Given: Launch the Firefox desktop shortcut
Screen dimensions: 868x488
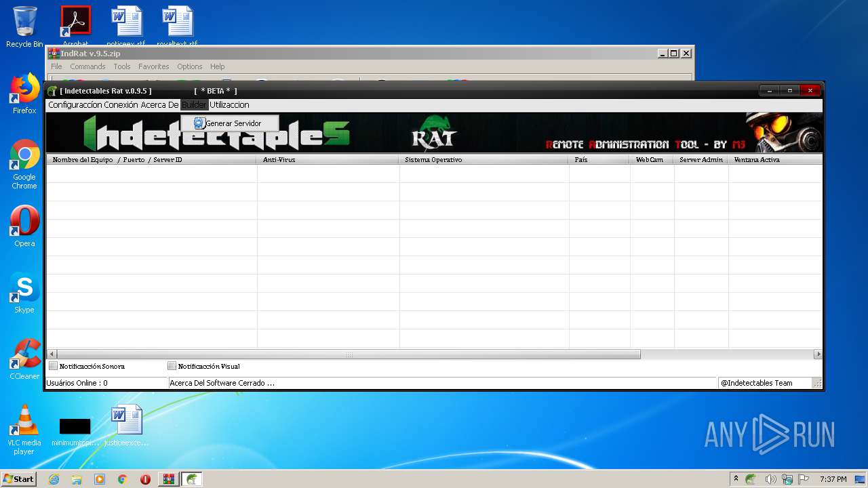Looking at the screenshot, I should pyautogui.click(x=24, y=94).
